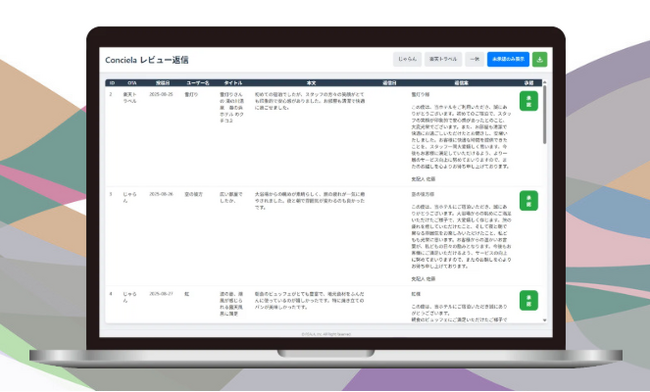This screenshot has height=392, width=650.
Task: Click the タイトル column header
Action: pyautogui.click(x=233, y=83)
